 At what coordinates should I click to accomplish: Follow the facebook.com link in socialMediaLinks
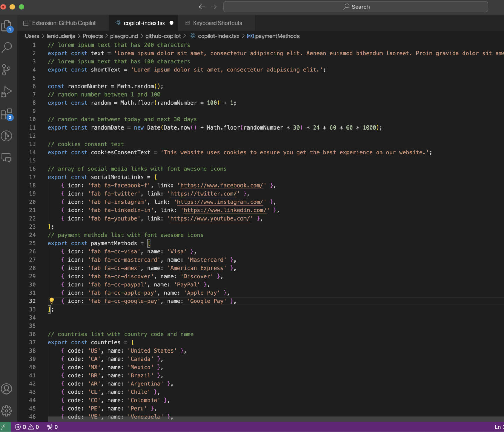pos(221,185)
